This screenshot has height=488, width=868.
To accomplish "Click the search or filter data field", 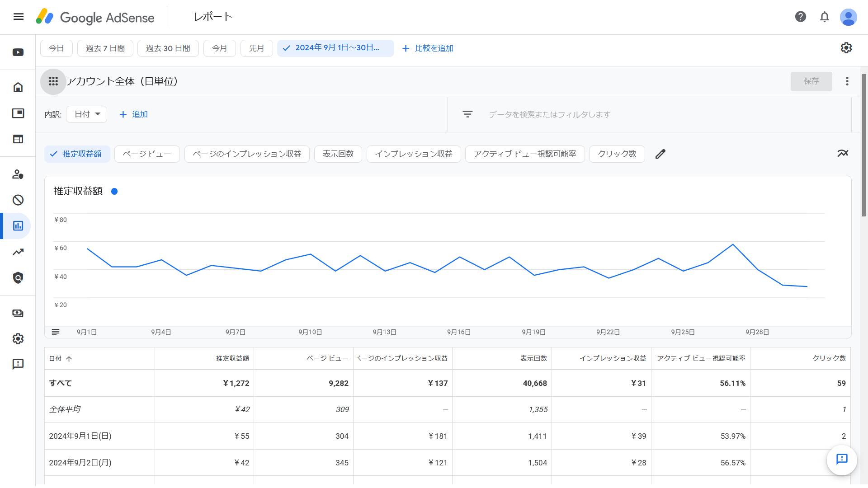I will click(649, 114).
